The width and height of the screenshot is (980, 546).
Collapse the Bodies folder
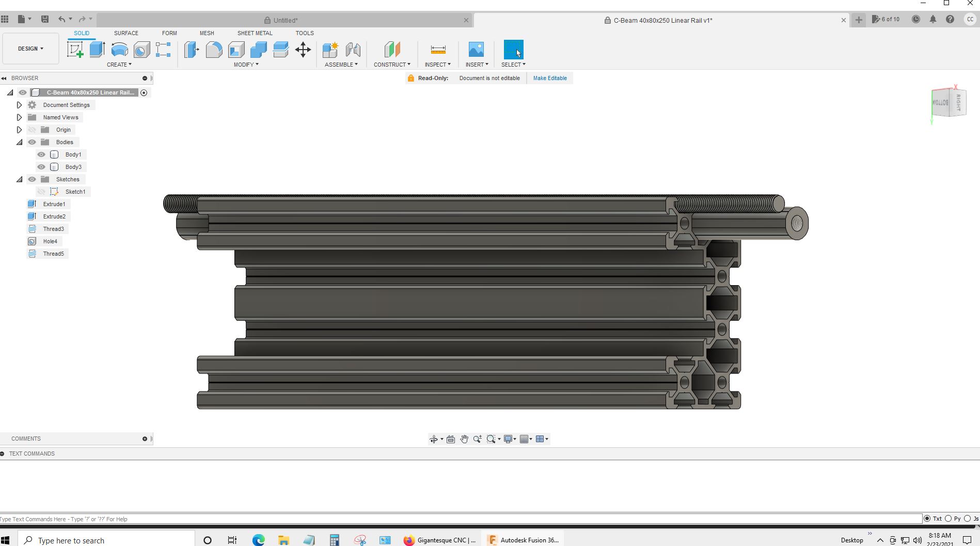coord(19,142)
